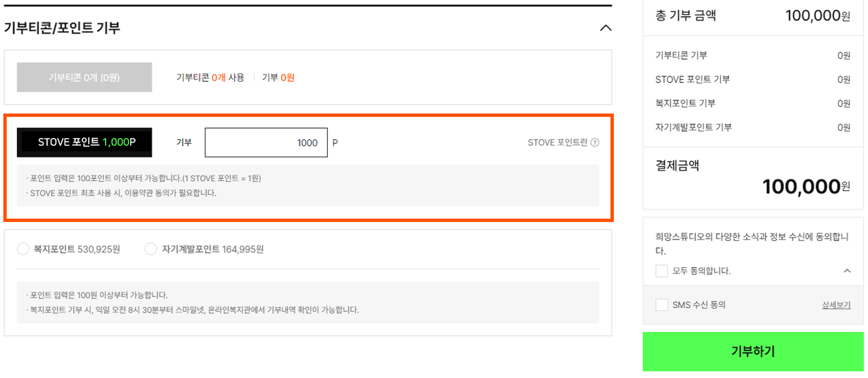Click the 100포인트 이상 input notice text
Image resolution: width=868 pixels, height=378 pixels.
click(144, 179)
